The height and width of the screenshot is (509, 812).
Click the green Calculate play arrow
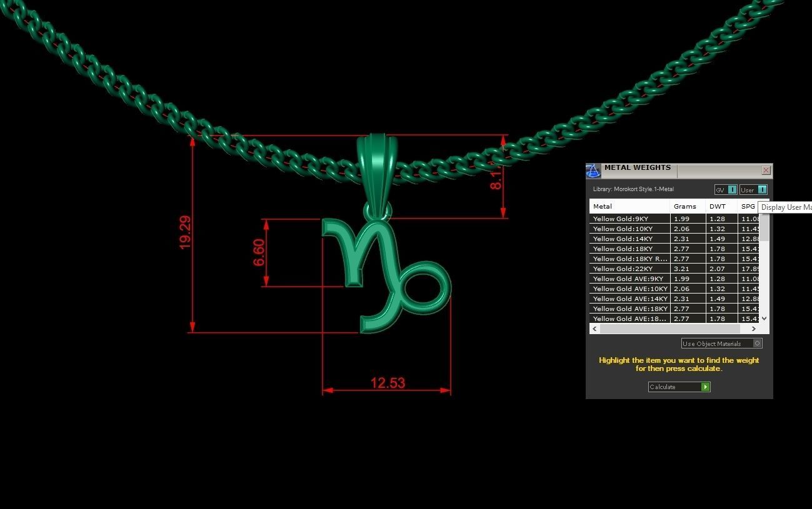pos(706,387)
